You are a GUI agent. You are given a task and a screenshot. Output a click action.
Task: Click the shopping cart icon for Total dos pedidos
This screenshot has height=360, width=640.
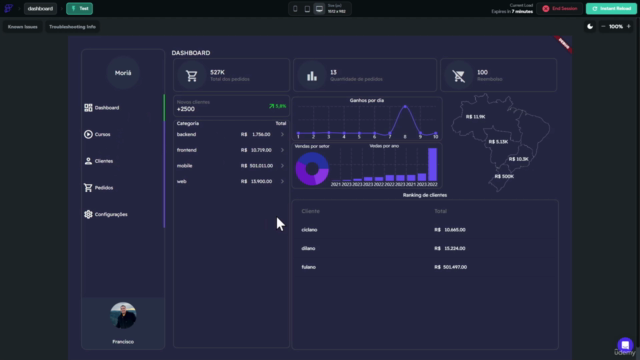(x=191, y=76)
